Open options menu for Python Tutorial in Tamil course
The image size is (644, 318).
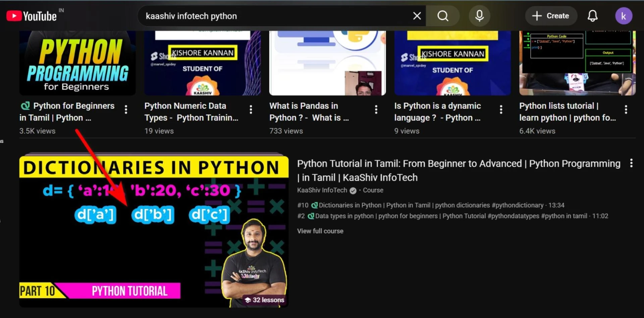(631, 163)
